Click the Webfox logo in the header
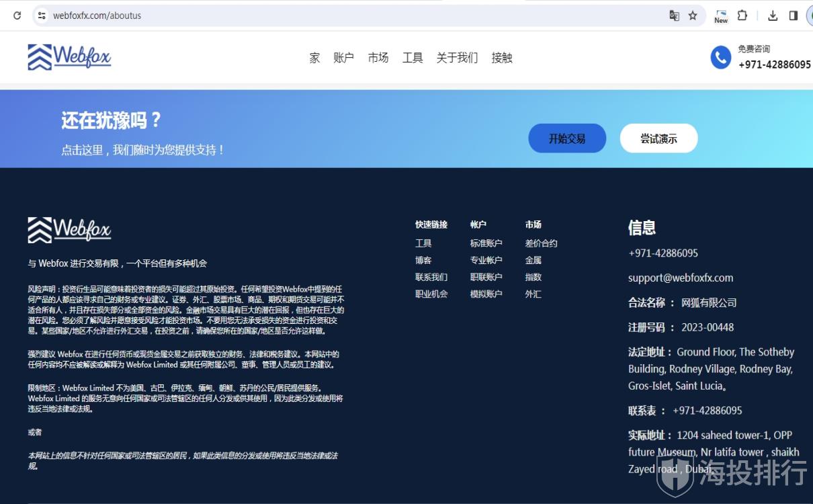The width and height of the screenshot is (813, 504). [x=69, y=57]
